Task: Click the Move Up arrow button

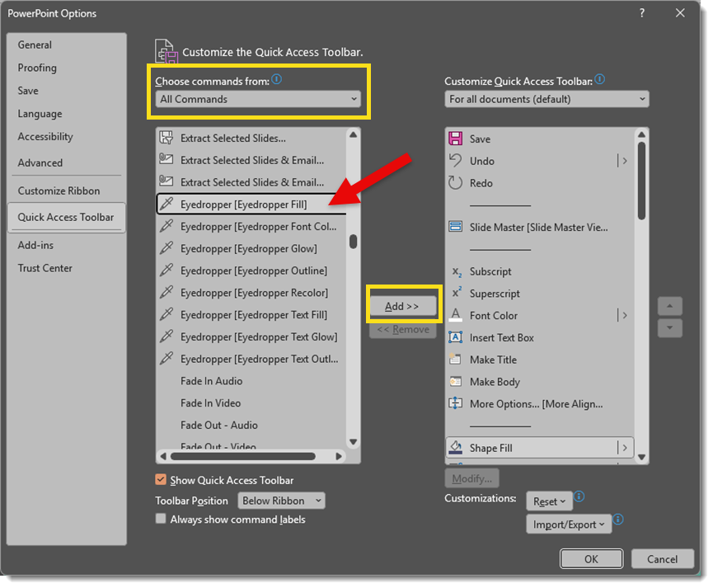Action: [x=669, y=306]
